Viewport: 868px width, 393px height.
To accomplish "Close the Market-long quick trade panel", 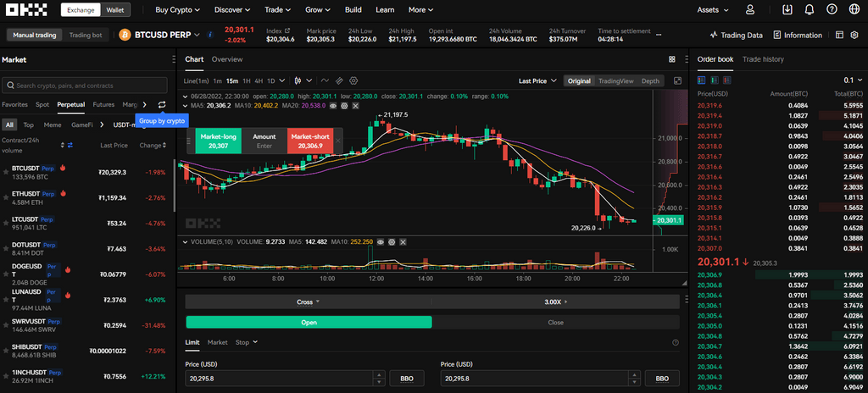I will point(337,141).
